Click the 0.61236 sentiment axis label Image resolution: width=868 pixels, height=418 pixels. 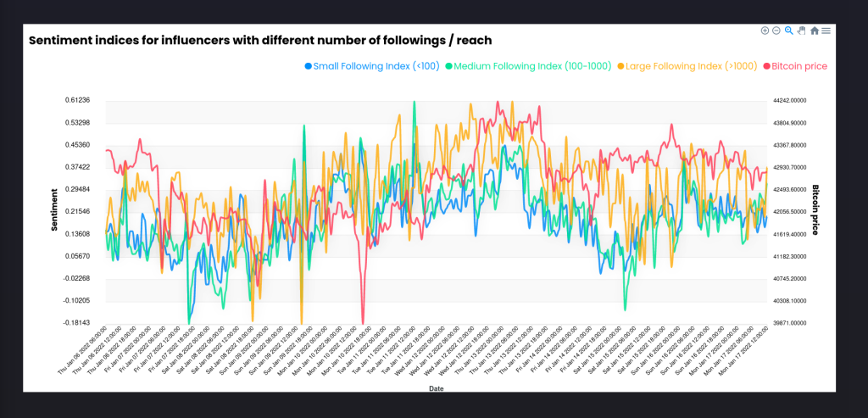click(78, 100)
